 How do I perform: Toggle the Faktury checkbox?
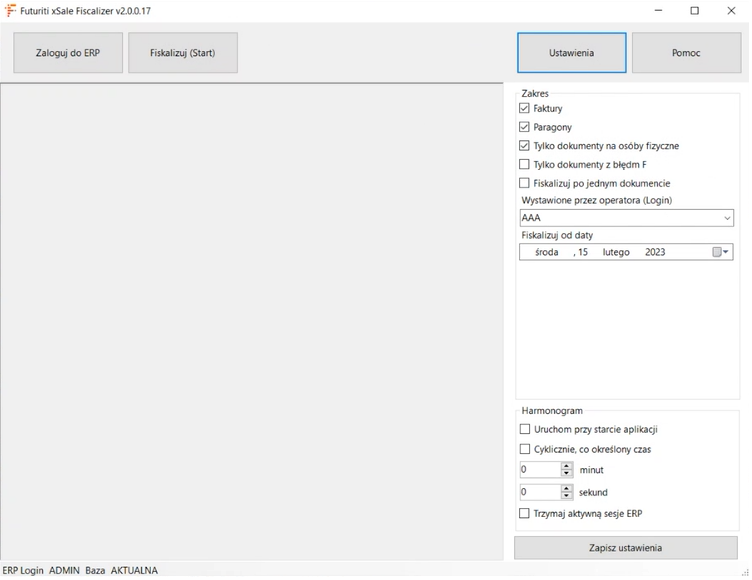pyautogui.click(x=524, y=108)
